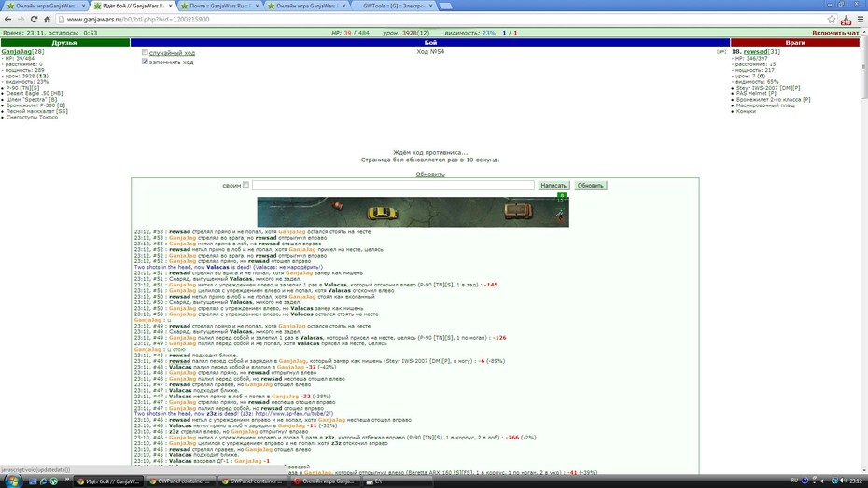Open 'Идёт бой // GanjaW...' taskbar button
The width and height of the screenshot is (868, 488).
click(x=108, y=481)
